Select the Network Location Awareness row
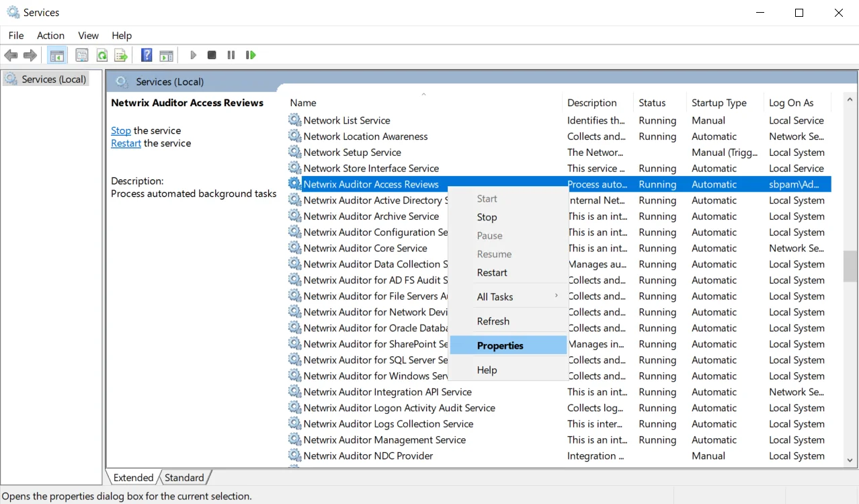 559,136
